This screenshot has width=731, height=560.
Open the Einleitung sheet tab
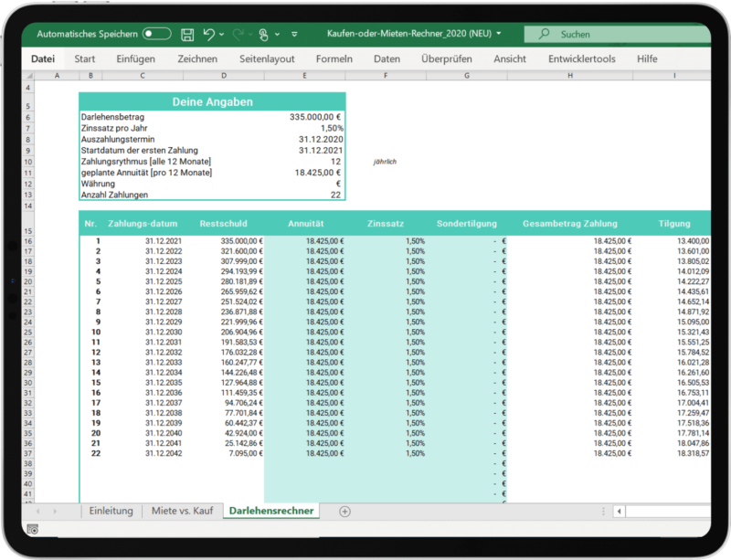[x=110, y=511]
